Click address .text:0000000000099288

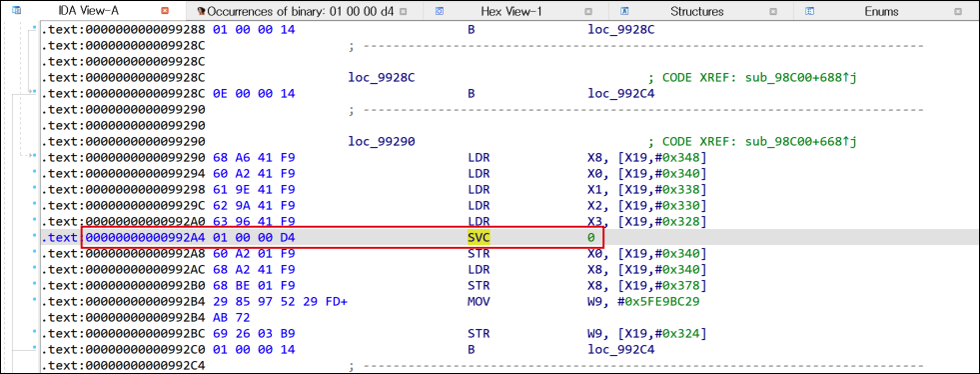[124, 29]
